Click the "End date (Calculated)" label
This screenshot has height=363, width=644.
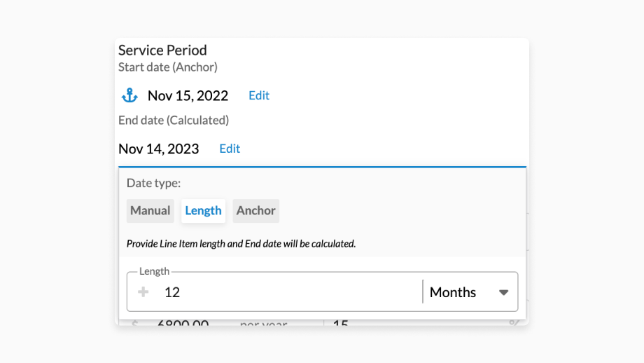(x=174, y=121)
